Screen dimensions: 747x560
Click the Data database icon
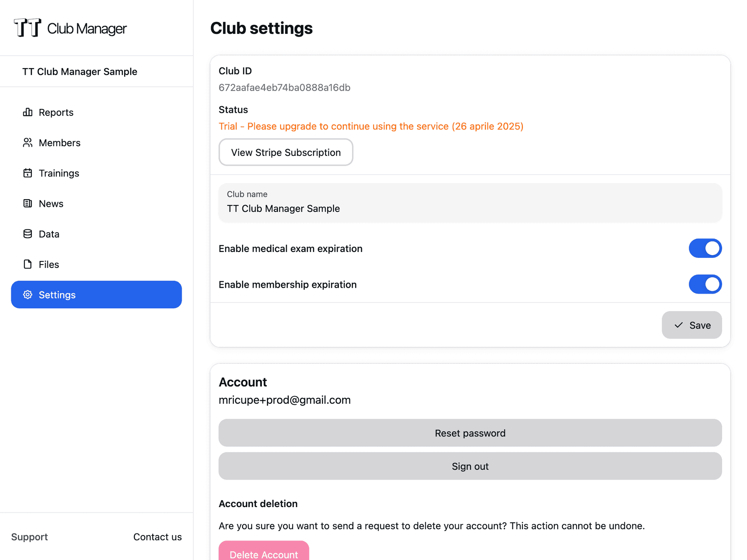coord(28,234)
